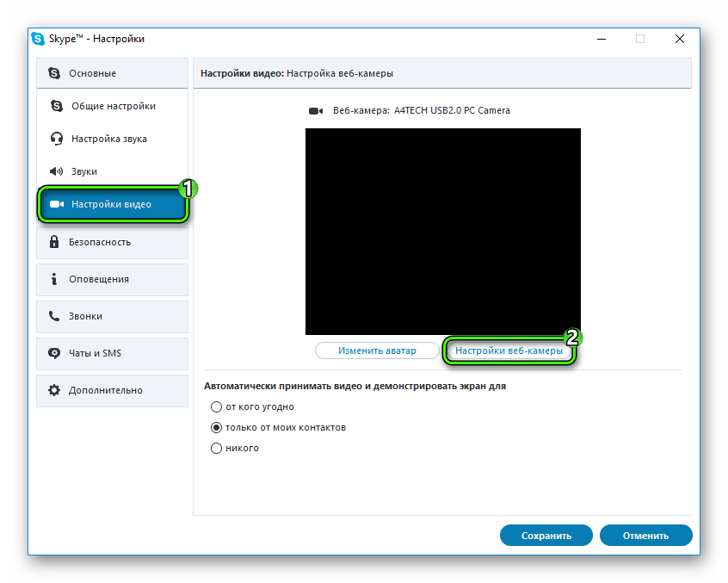Click the black webcam preview area
Image resolution: width=728 pixels, height=583 pixels.
click(x=443, y=232)
